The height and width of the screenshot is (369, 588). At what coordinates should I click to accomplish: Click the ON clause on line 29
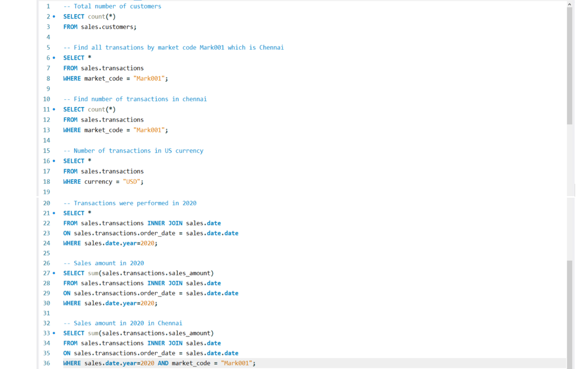point(151,294)
